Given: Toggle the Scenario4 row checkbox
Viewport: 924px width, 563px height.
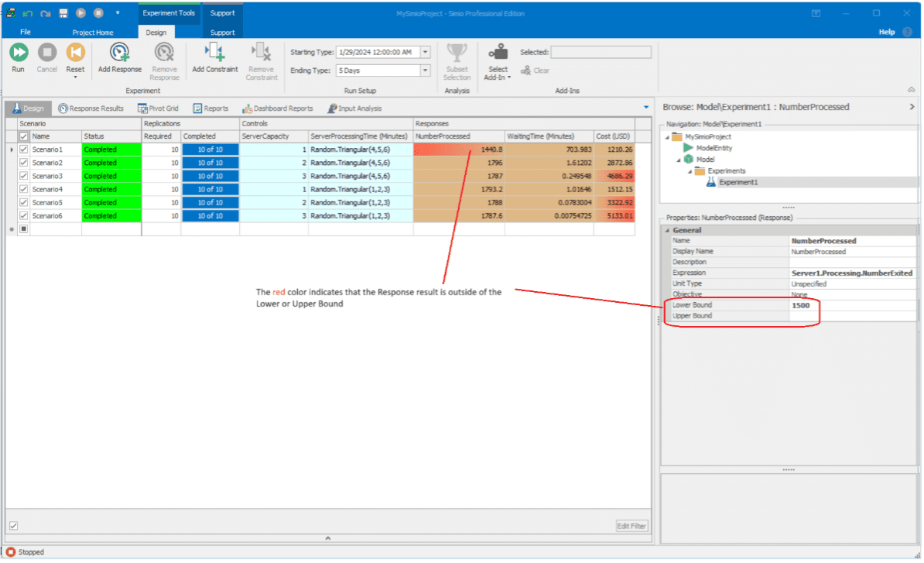Looking at the screenshot, I should point(24,189).
